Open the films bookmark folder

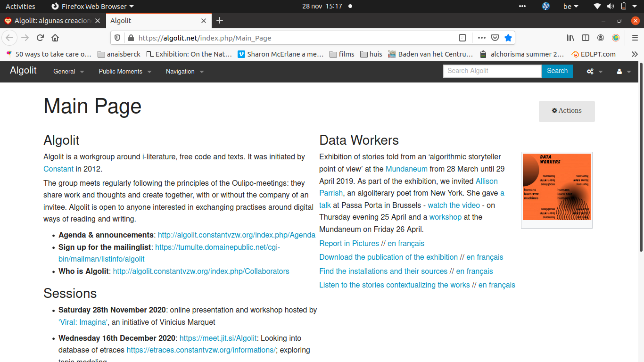(342, 54)
